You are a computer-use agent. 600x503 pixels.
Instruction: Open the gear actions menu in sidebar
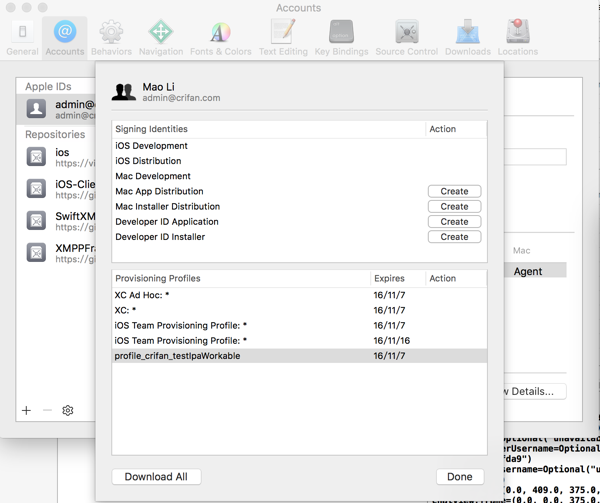tap(68, 410)
